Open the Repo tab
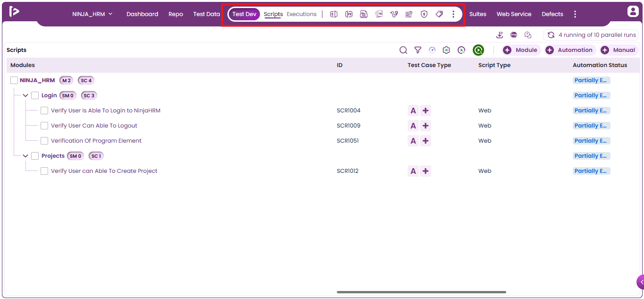The height and width of the screenshot is (299, 644). coord(176,14)
